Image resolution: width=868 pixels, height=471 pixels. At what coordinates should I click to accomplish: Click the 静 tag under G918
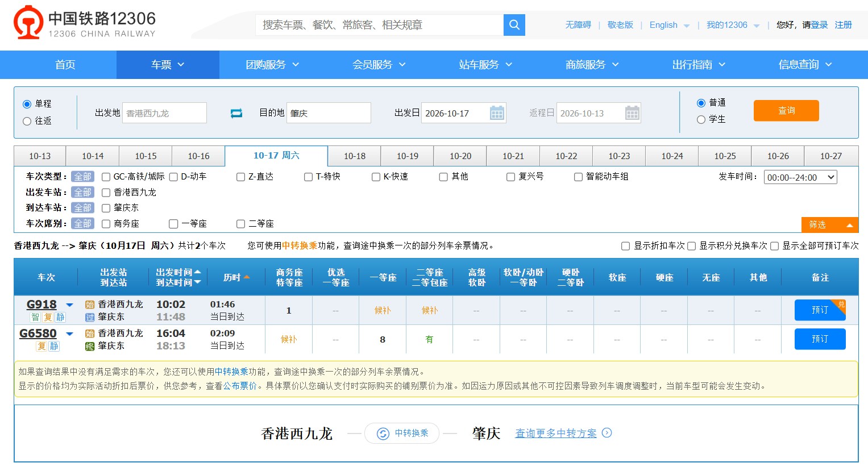coord(60,317)
